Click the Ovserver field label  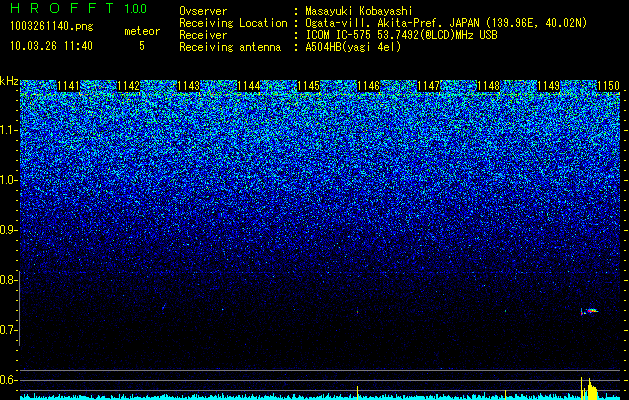pos(203,11)
